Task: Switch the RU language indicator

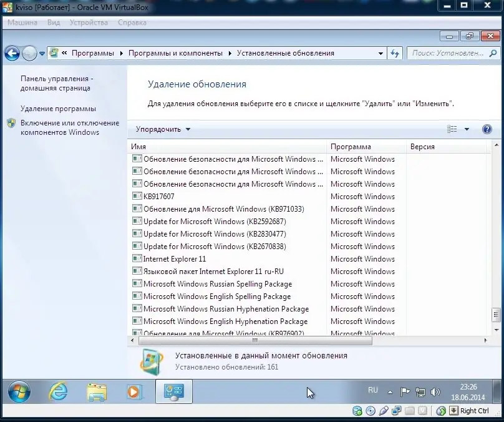Action: [373, 390]
